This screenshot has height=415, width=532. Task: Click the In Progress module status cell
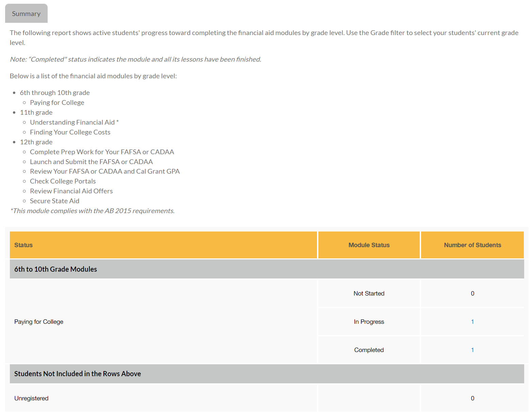pos(369,321)
